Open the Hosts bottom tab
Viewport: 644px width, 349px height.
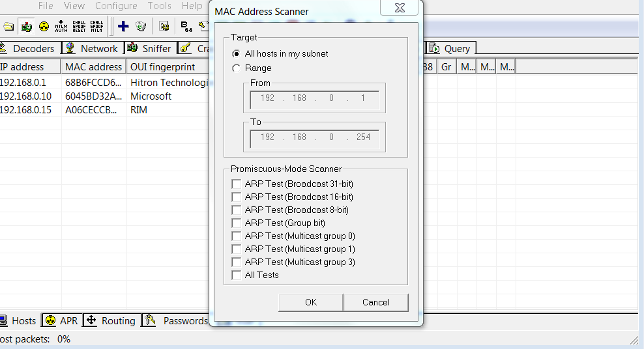(x=20, y=321)
